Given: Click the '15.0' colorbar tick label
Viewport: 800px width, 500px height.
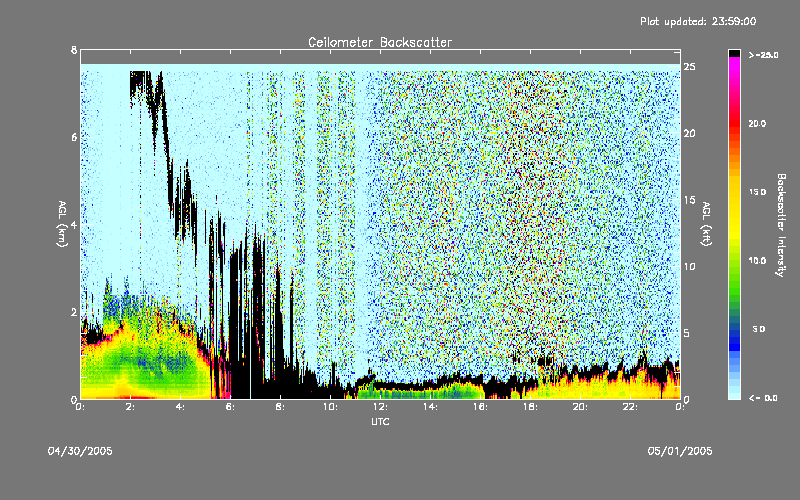Looking at the screenshot, I should 757,192.
